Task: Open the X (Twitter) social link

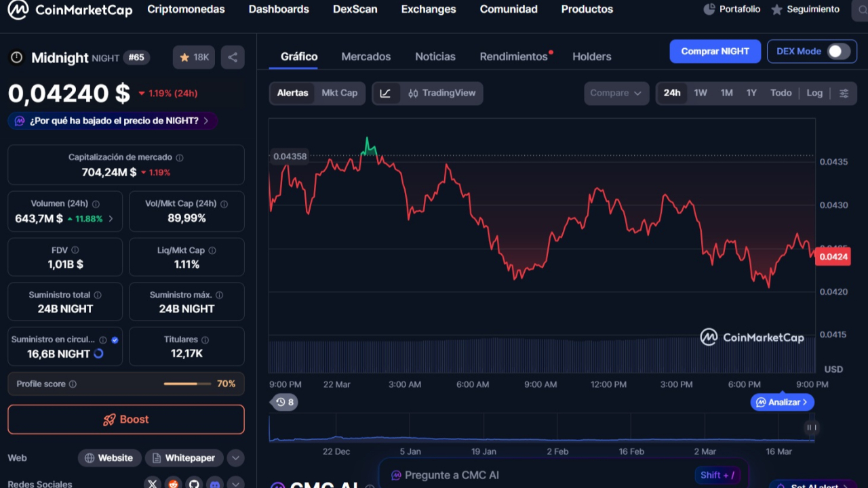Action: click(x=153, y=484)
